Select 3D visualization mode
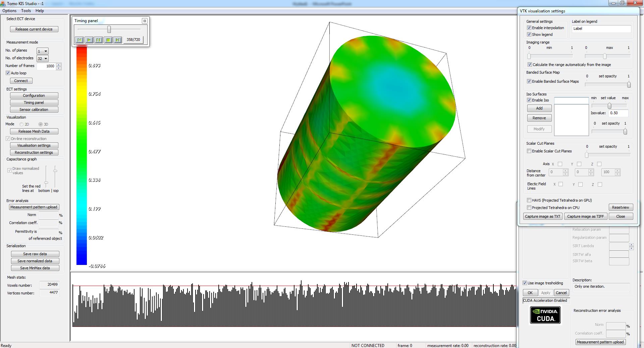Image resolution: width=644 pixels, height=348 pixels. click(41, 124)
